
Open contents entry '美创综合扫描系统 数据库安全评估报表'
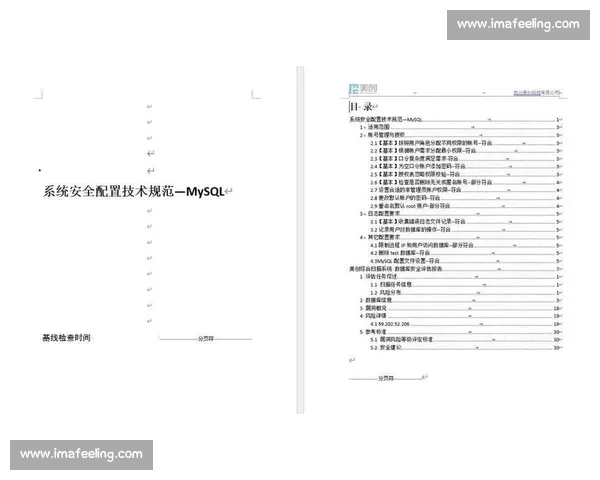(x=454, y=269)
